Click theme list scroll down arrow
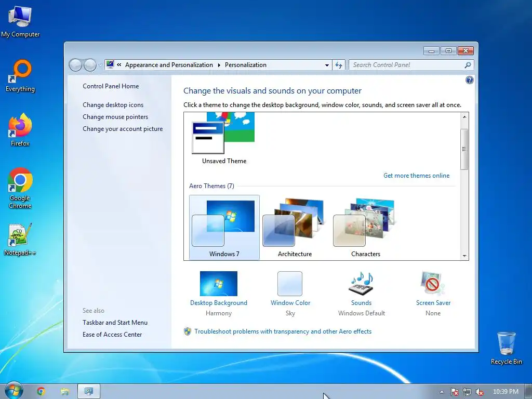Image resolution: width=532 pixels, height=399 pixels. tap(464, 256)
